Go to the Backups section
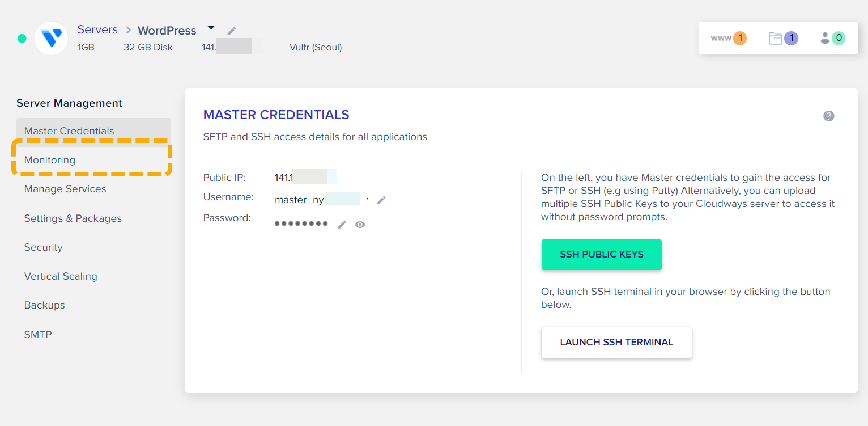Viewport: 868px width, 426px height. (x=45, y=305)
